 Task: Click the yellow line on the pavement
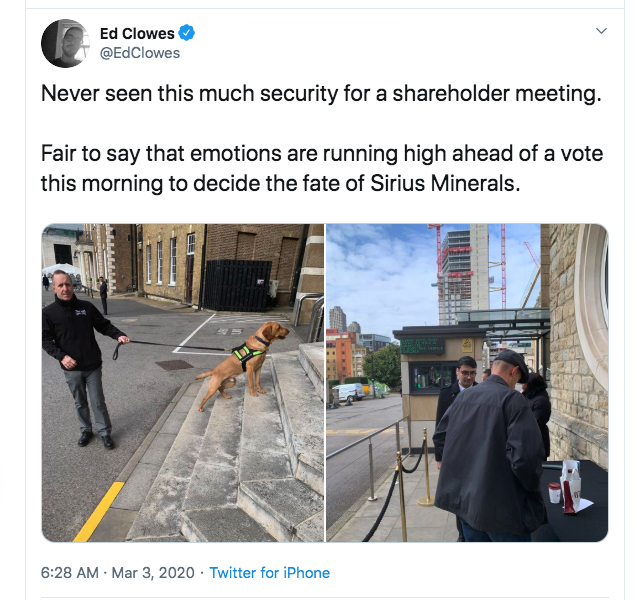point(99,512)
